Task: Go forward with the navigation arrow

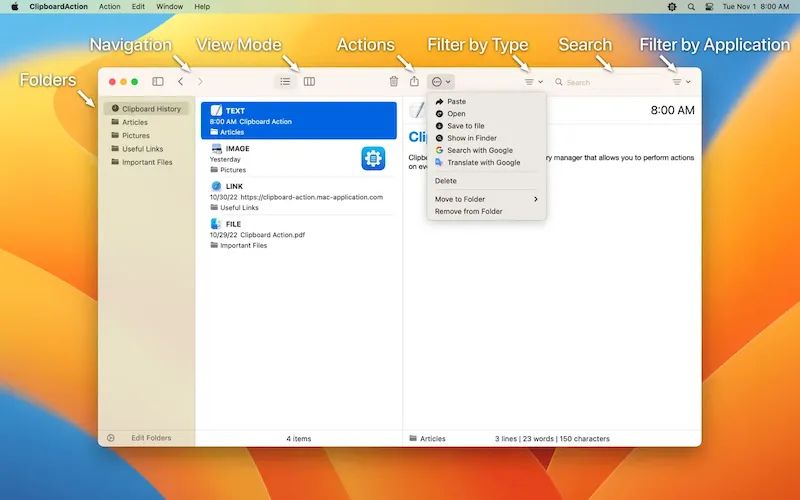Action: (x=200, y=82)
